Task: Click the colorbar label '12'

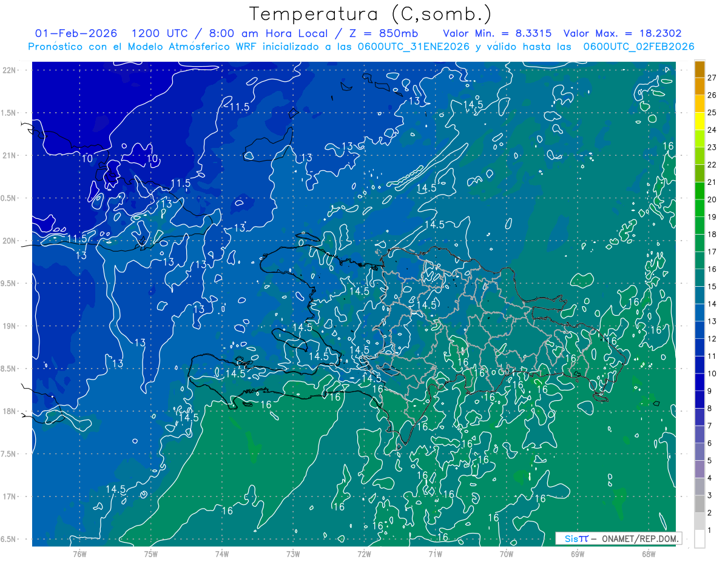Action: tap(712, 339)
